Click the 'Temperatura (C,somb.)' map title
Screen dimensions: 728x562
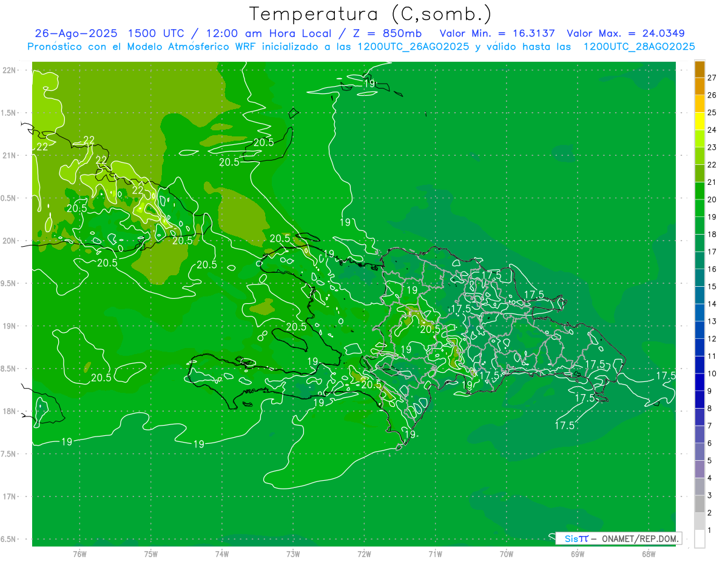tap(370, 14)
